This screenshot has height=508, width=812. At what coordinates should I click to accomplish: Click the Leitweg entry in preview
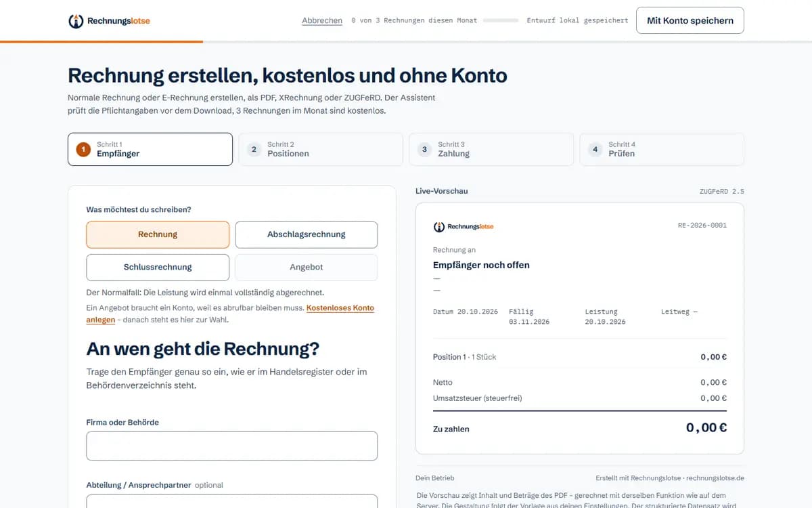pyautogui.click(x=679, y=312)
